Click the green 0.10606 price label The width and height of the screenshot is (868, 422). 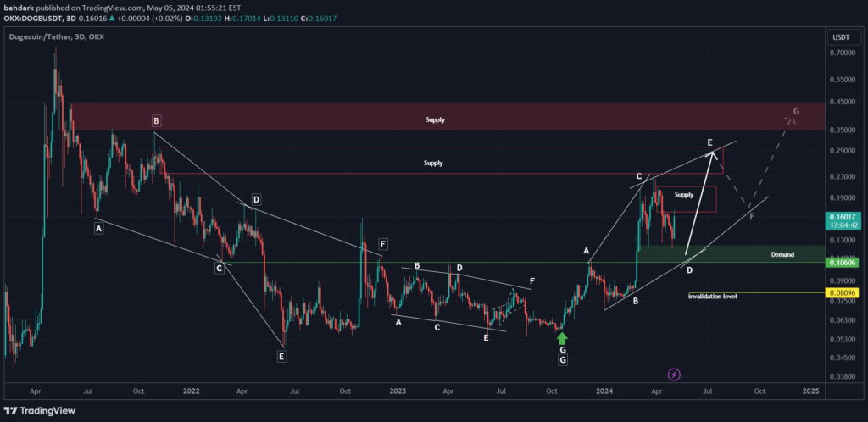[843, 262]
